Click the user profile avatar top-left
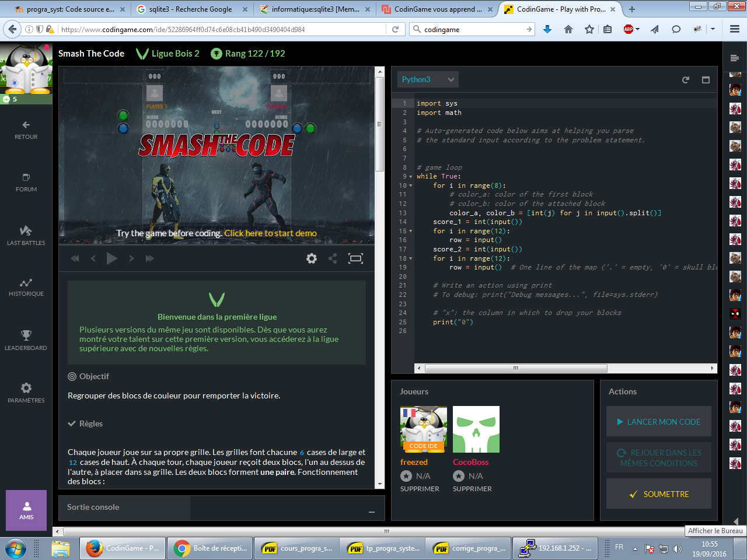747x560 pixels. [26, 69]
